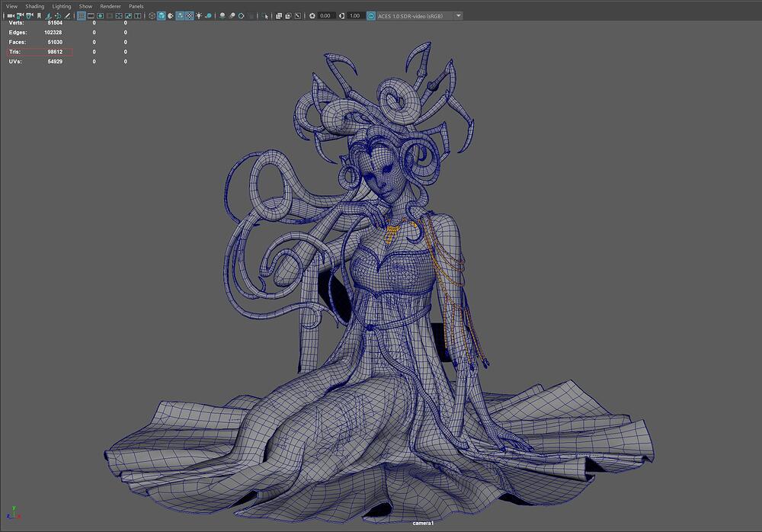
Task: Click the Screen Space Ambient Occlusion icon
Action: (222, 15)
